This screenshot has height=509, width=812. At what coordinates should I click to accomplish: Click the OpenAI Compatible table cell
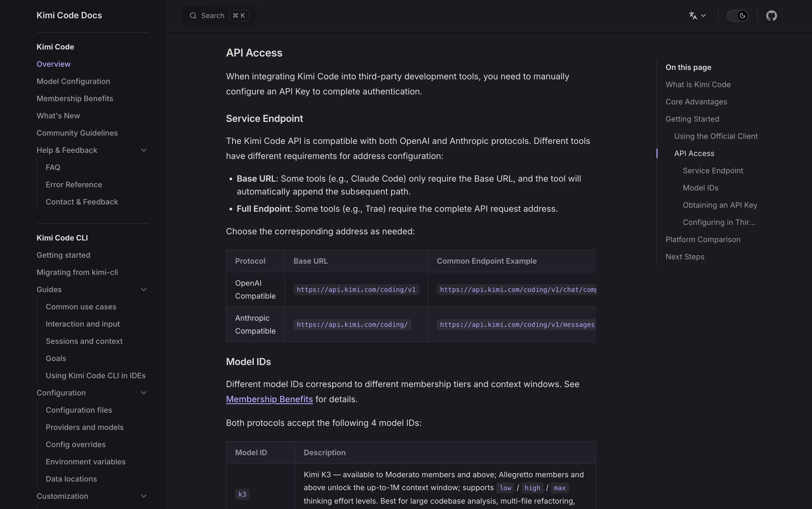click(255, 289)
